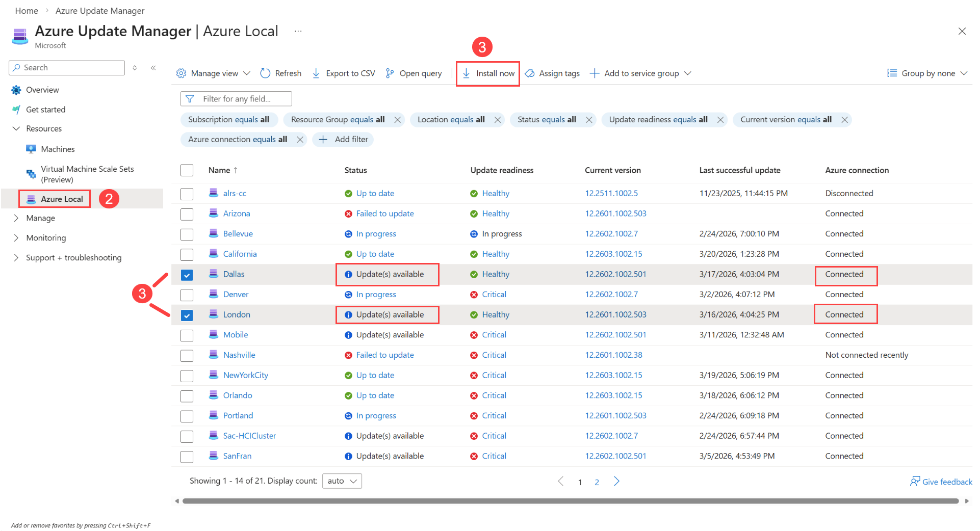Open Machines in the sidebar

[58, 149]
